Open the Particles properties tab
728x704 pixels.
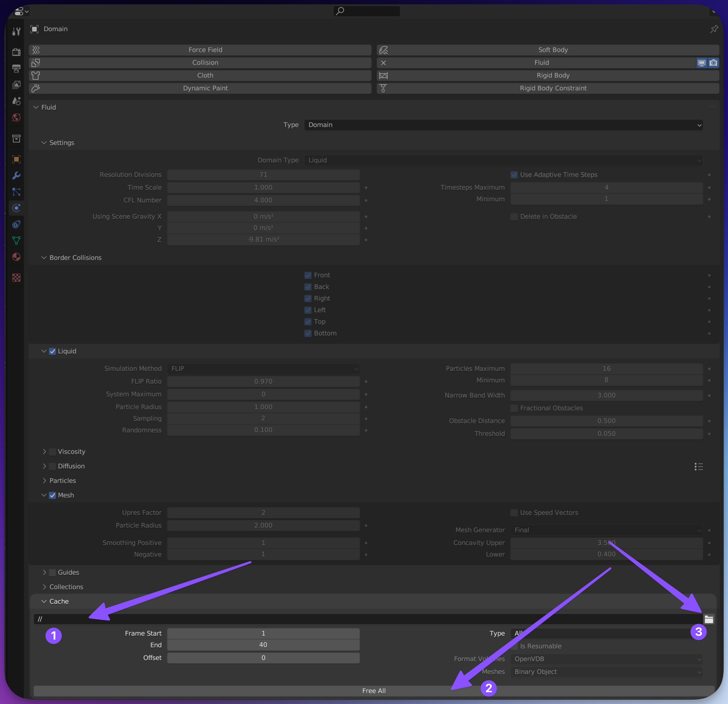tap(16, 192)
